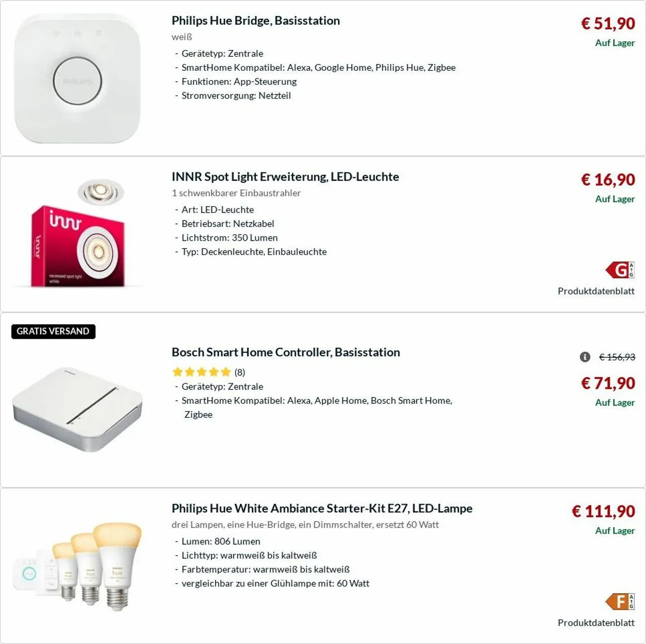The width and height of the screenshot is (646, 644).
Task: Open Philips Hue White Ambiance Starter-Kit link
Action: coord(322,508)
